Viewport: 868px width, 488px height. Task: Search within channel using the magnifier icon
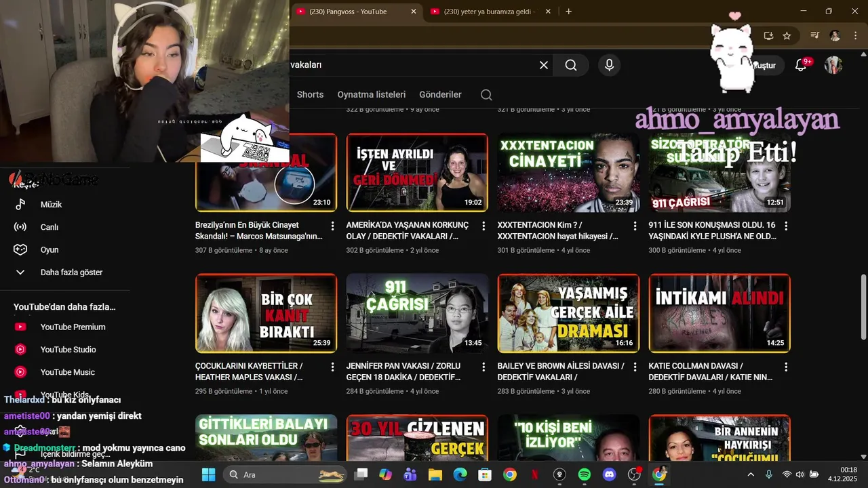[x=486, y=95]
